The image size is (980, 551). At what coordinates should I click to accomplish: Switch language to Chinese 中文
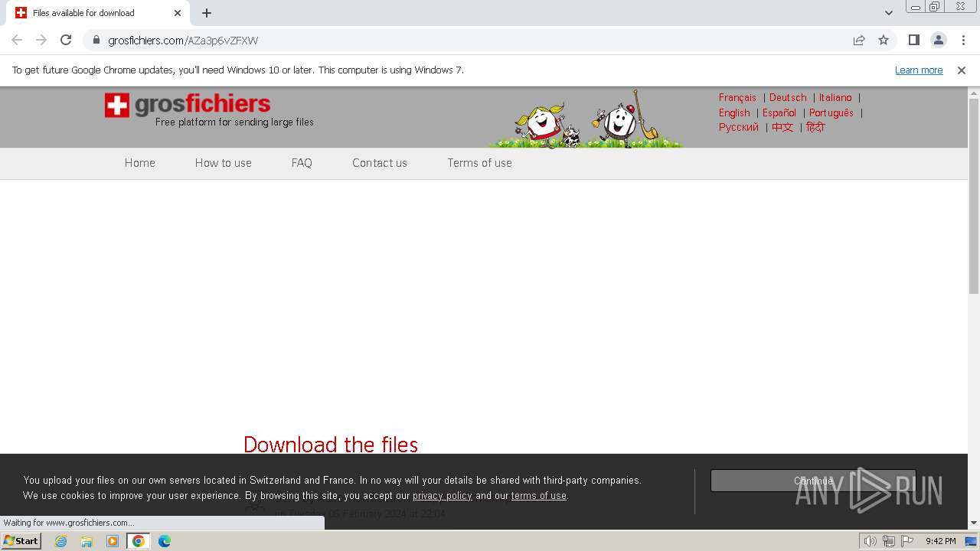782,127
